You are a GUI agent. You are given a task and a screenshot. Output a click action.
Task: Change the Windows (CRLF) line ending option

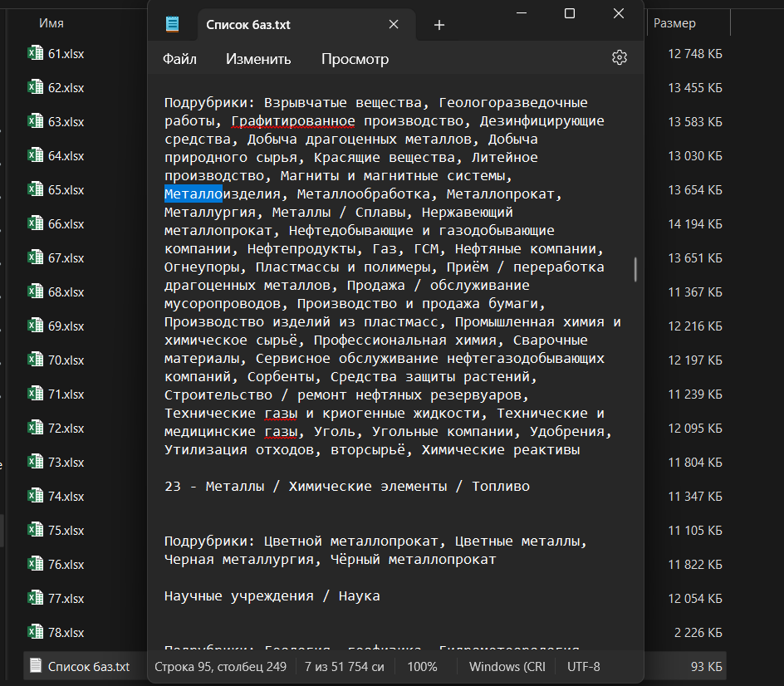[x=507, y=666]
